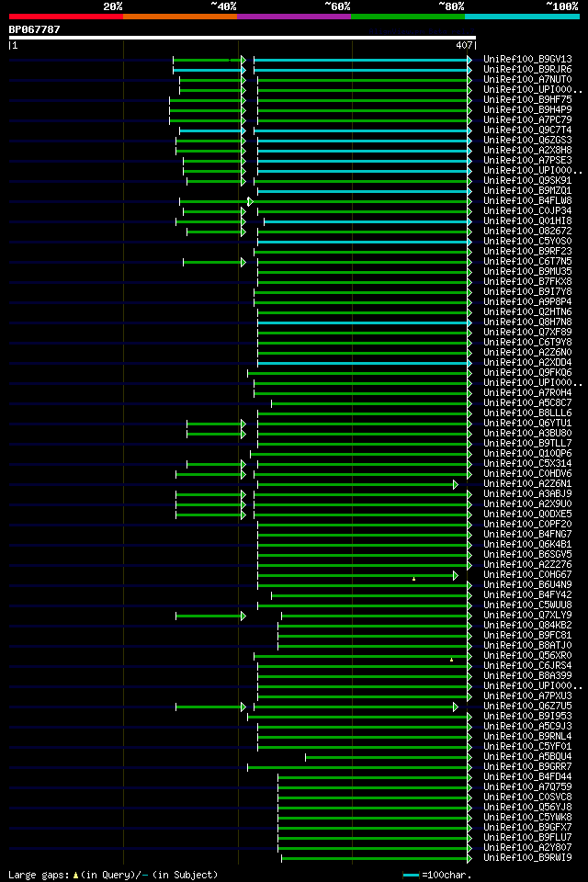Select the UniRef100_A7R0H4 label

tap(527, 392)
